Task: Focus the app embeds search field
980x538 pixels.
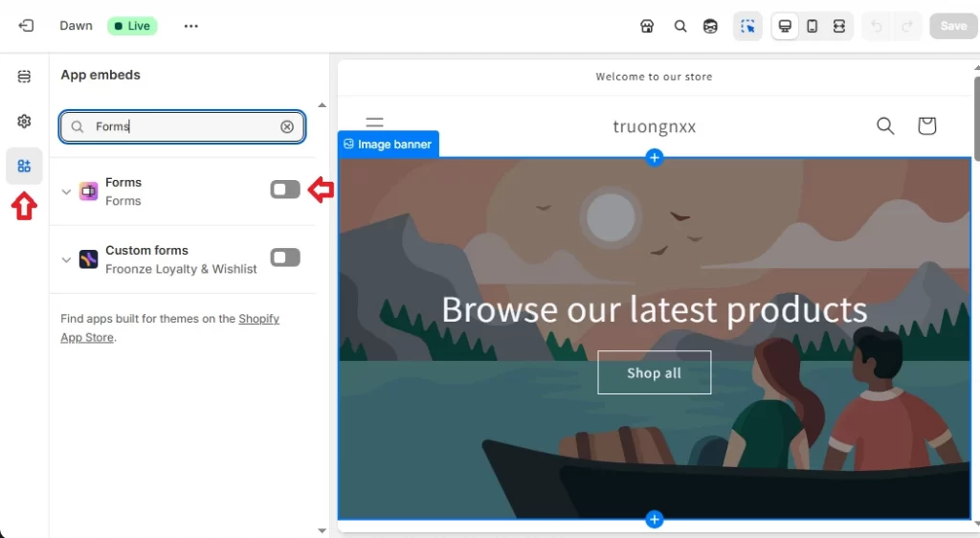Action: click(183, 127)
